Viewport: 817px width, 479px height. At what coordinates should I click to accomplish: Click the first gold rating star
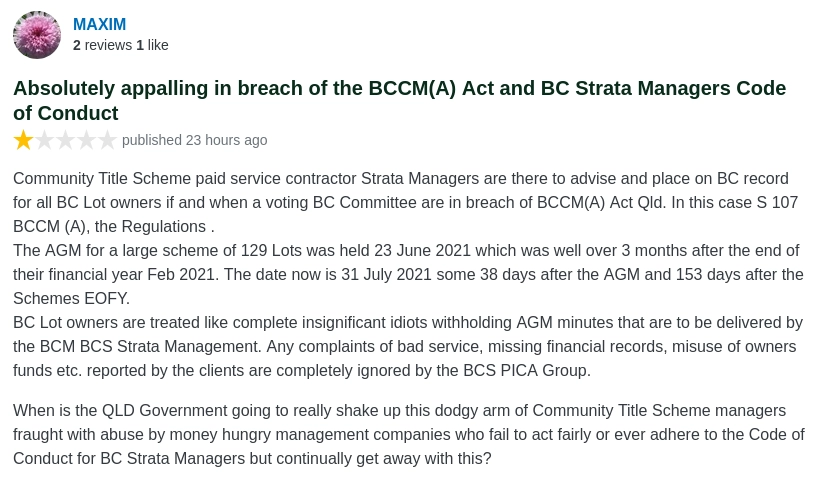[23, 140]
